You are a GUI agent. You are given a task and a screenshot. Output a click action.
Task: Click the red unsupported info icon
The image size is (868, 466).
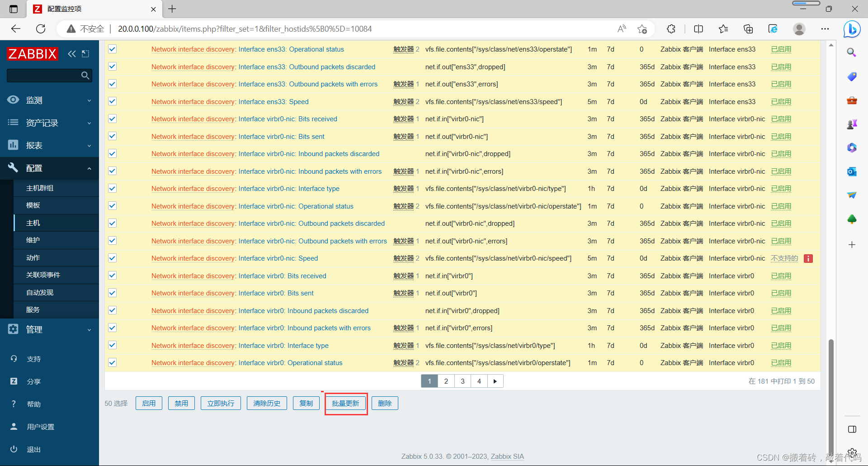[x=808, y=258]
